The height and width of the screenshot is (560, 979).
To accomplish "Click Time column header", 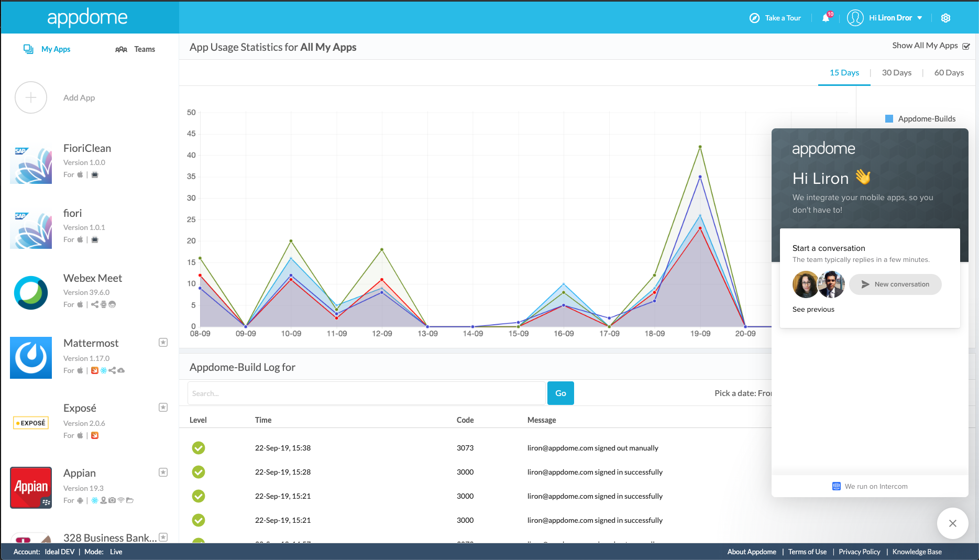I will point(263,420).
